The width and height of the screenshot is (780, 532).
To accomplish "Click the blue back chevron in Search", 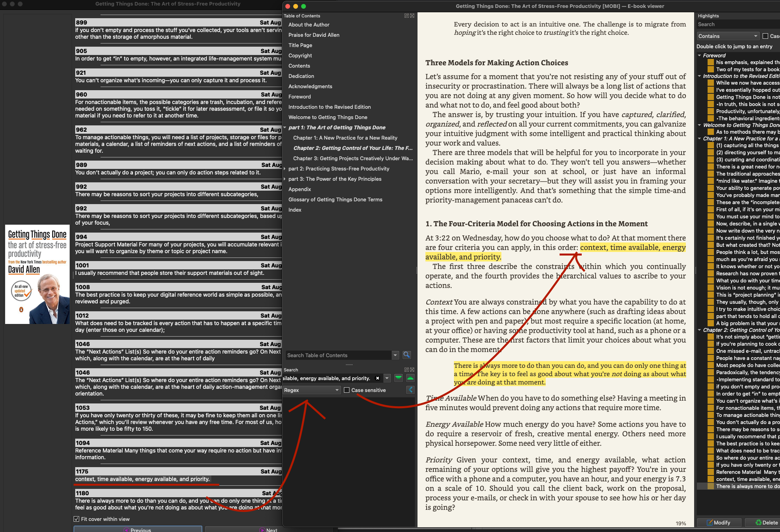I will [410, 390].
